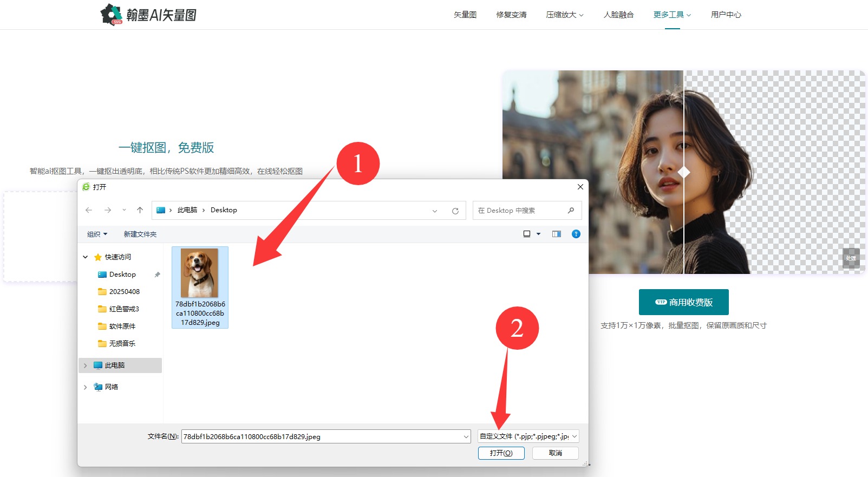Screen dimensions: 868x477
Task: Click the back arrow in file dialog
Action: [x=89, y=210]
